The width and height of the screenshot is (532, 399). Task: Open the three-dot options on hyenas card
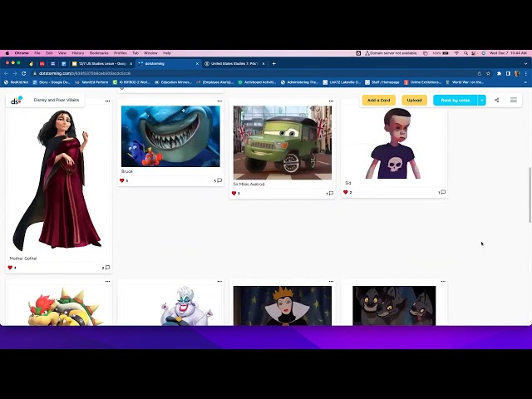coord(443,281)
